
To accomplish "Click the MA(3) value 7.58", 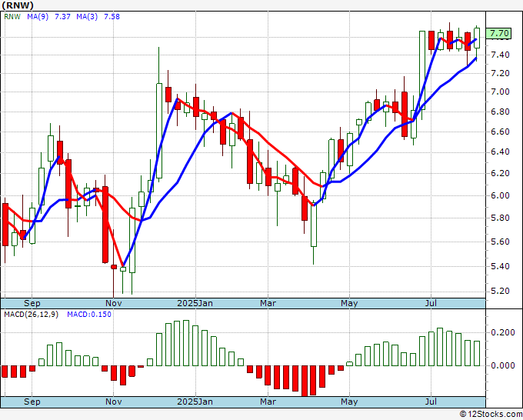I will point(112,17).
